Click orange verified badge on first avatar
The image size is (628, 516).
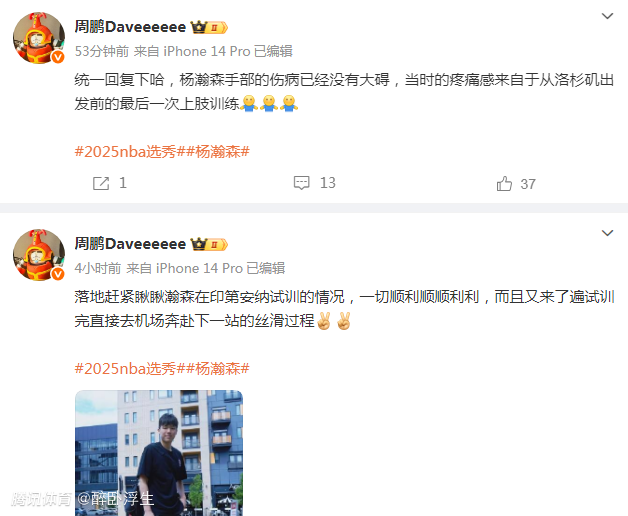[58, 57]
